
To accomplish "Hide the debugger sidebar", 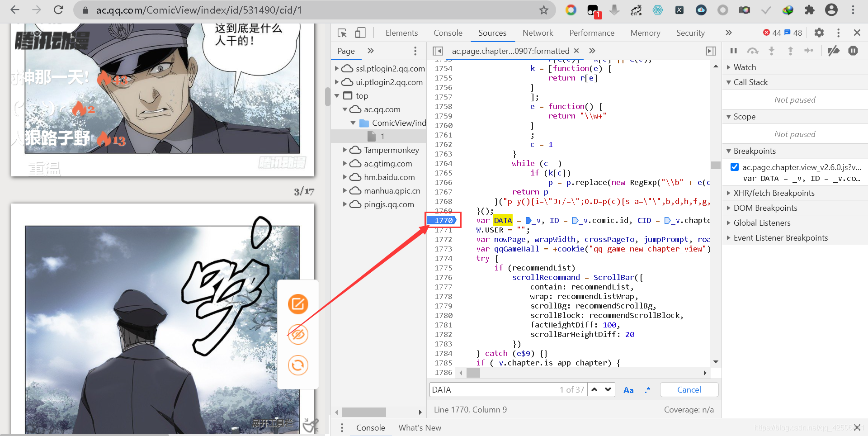I will 711,51.
